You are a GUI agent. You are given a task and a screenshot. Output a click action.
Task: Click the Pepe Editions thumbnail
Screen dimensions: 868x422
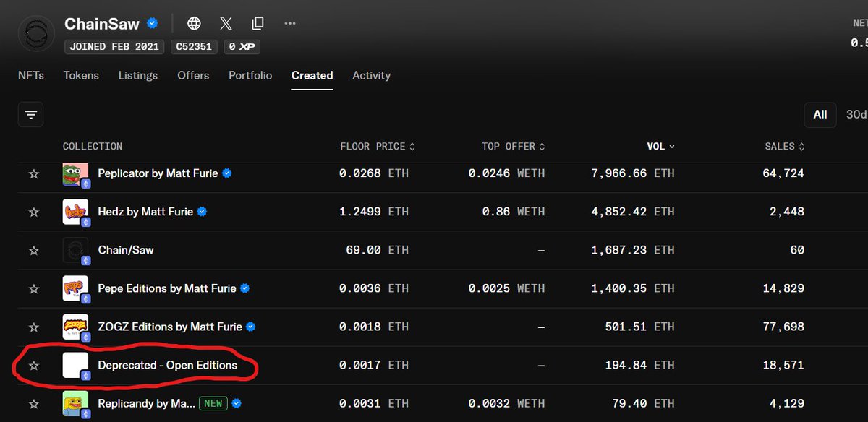click(x=75, y=288)
